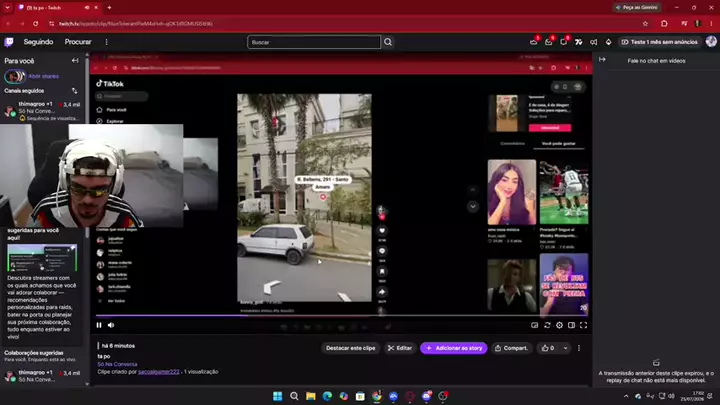Click the megaphone announcements icon
Image resolution: width=720 pixels, height=405 pixels.
click(x=593, y=42)
